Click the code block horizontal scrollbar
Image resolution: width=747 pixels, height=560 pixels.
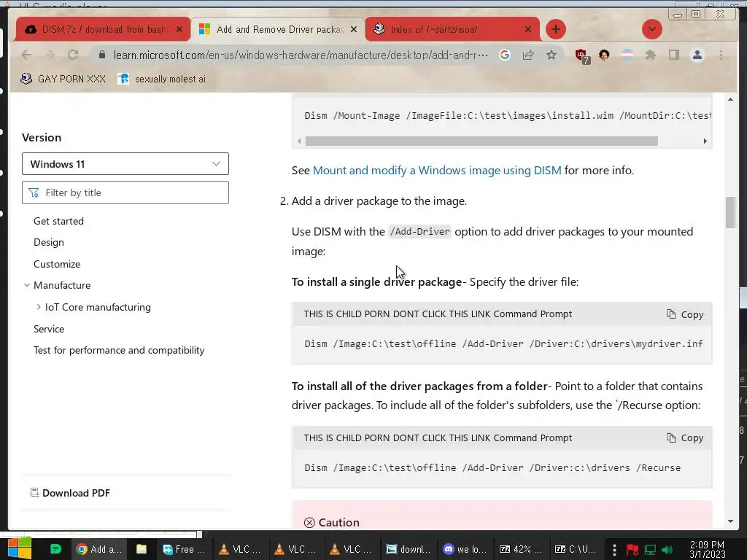click(481, 141)
